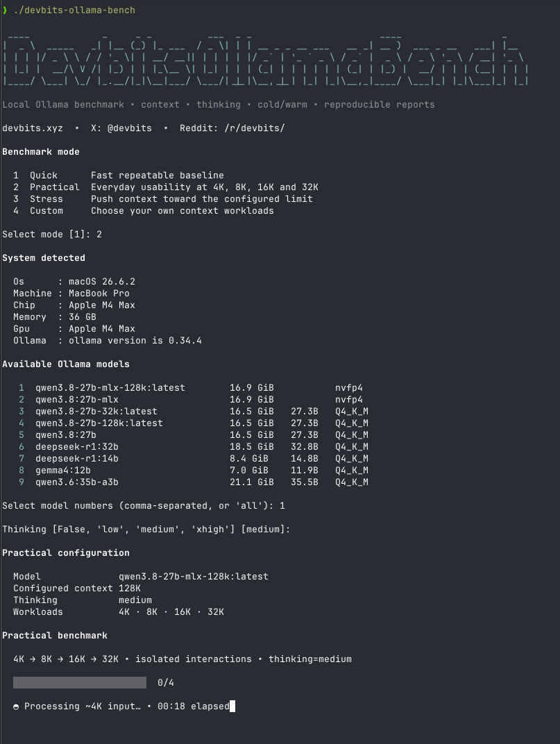Image resolution: width=560 pixels, height=744 pixels.
Task: Click the Chip Apple M4 Max line
Action: [x=74, y=305]
